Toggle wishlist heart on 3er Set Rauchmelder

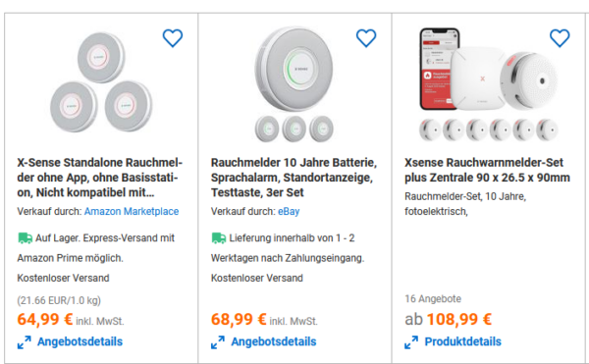(x=366, y=38)
